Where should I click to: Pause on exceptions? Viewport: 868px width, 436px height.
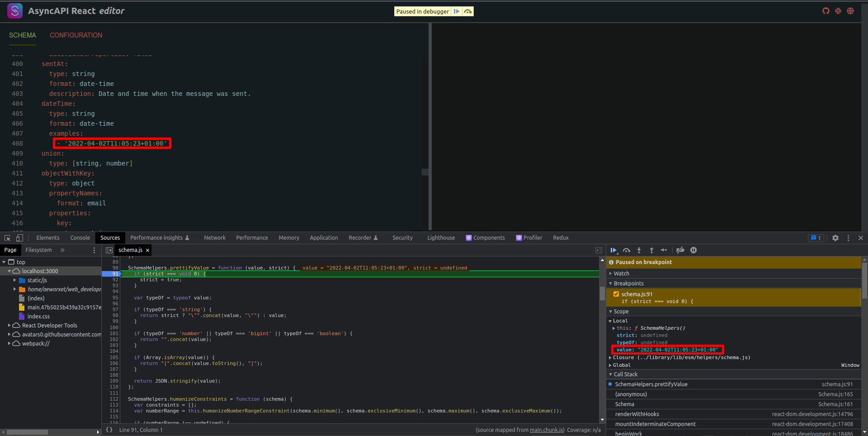tap(693, 250)
